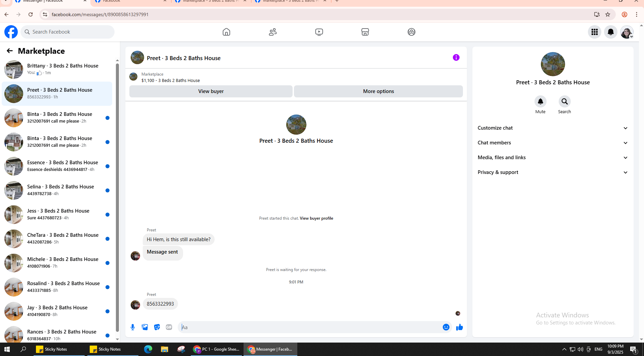Viewport: 644px width, 356px height.
Task: Open conversation information icon
Action: [456, 57]
